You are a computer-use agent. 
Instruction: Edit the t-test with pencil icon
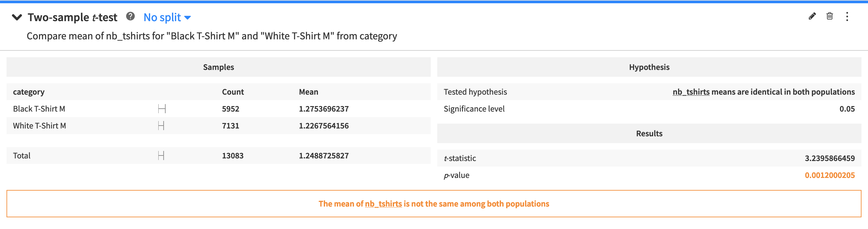[812, 16]
